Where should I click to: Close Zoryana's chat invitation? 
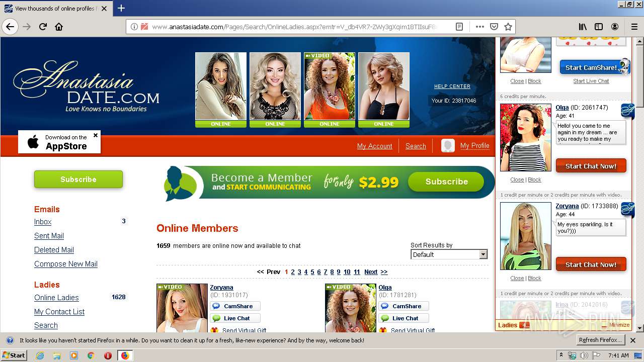(x=517, y=278)
